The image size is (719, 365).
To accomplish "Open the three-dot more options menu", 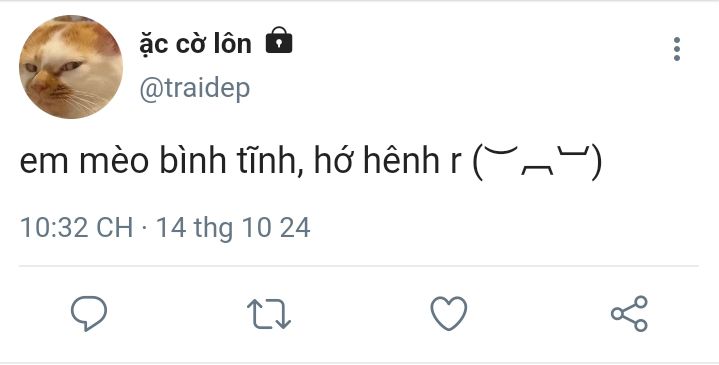I will pos(677,49).
